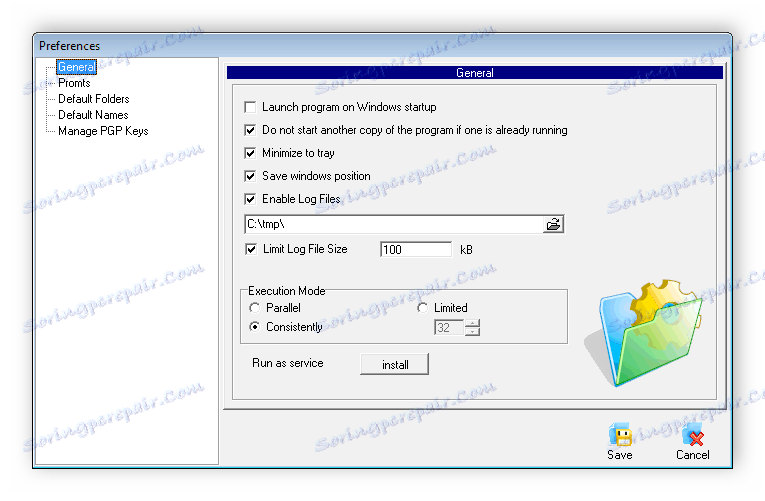Screen dimensions: 765x501
Task: Click the Save button label
Action: tap(620, 455)
